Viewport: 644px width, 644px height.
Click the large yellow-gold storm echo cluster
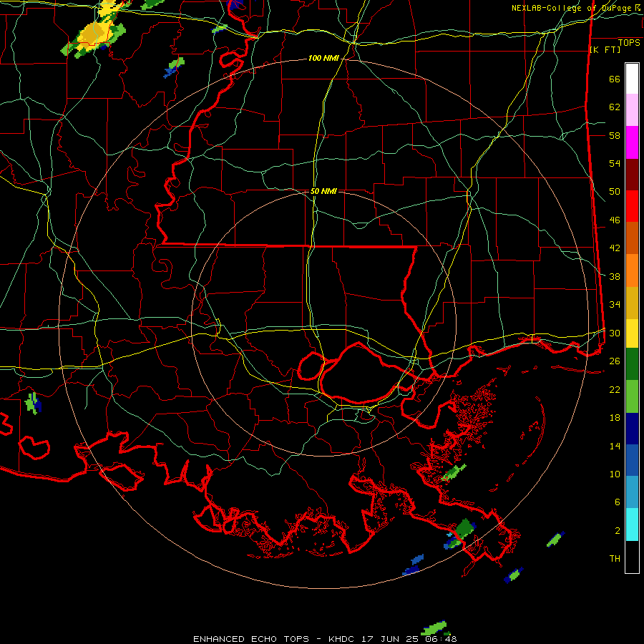(x=94, y=35)
